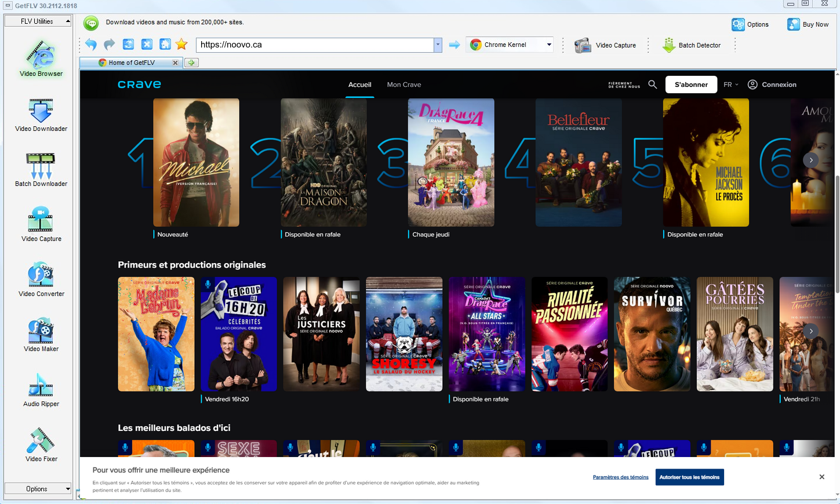Click the green chat bubble icon
Image resolution: width=840 pixels, height=504 pixels.
tap(91, 23)
